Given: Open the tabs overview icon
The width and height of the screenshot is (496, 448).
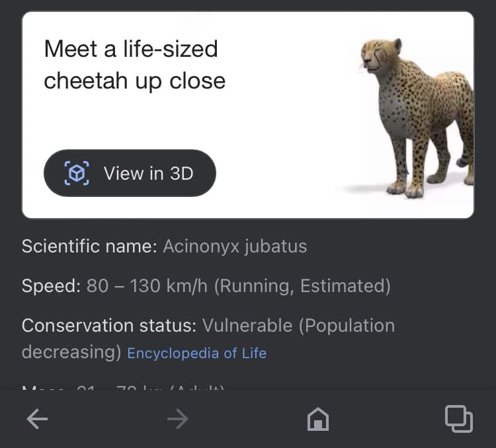Looking at the screenshot, I should pyautogui.click(x=458, y=418).
